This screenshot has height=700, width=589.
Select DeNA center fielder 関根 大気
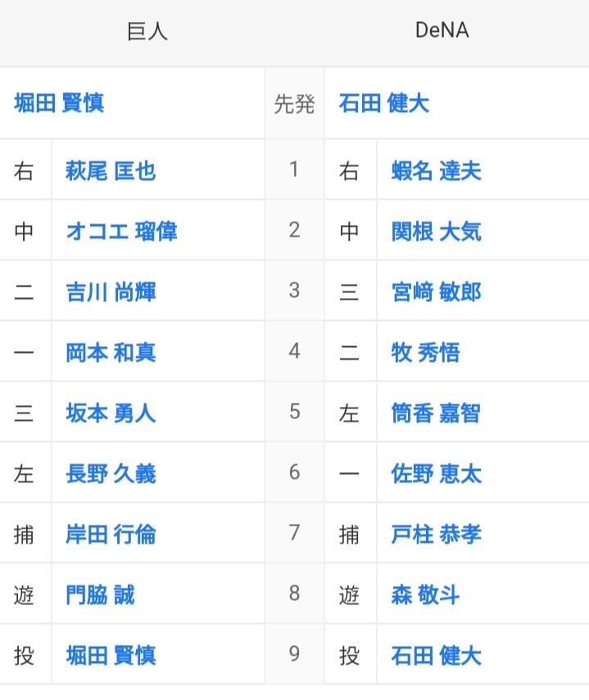coord(437,231)
